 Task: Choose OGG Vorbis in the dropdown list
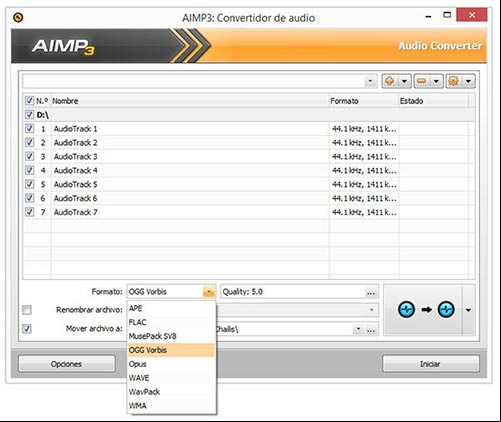pyautogui.click(x=171, y=350)
